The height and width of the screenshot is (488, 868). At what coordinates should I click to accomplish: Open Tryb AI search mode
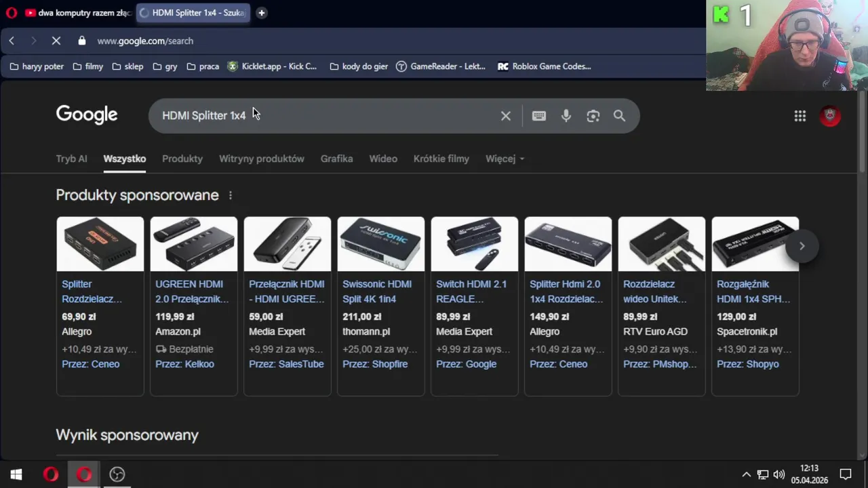(x=71, y=159)
